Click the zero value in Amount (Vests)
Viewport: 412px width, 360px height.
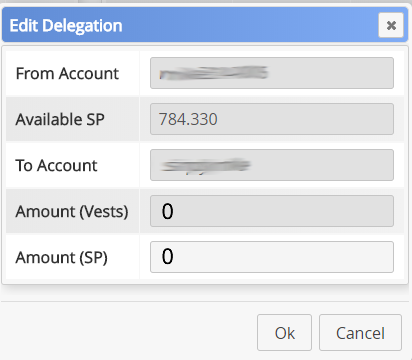[x=167, y=211]
